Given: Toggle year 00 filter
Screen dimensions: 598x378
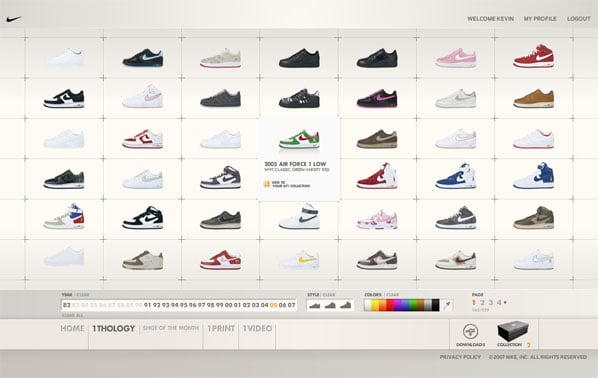Looking at the screenshot, I should pyautogui.click(x=228, y=305).
